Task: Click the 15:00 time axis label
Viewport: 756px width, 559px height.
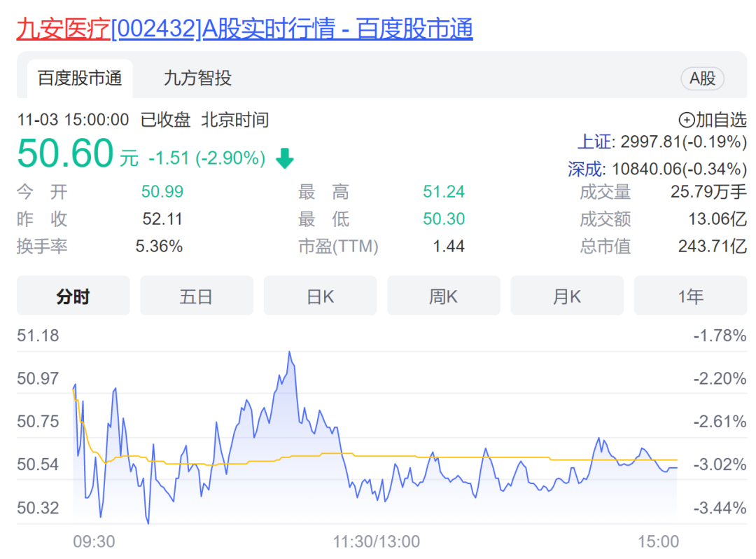Action: (x=658, y=541)
